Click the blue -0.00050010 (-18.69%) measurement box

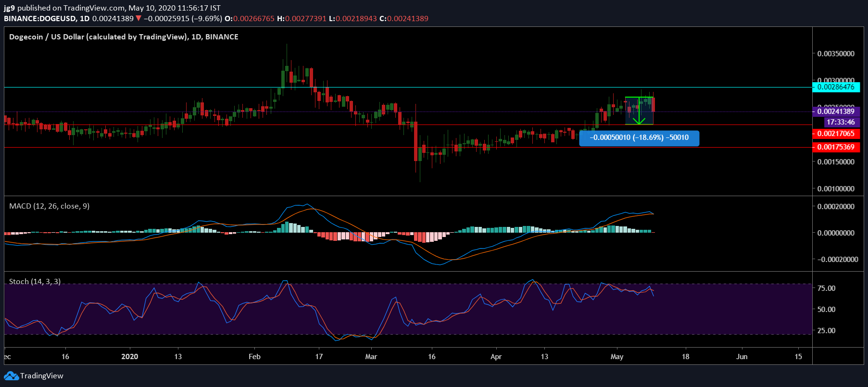(x=639, y=138)
